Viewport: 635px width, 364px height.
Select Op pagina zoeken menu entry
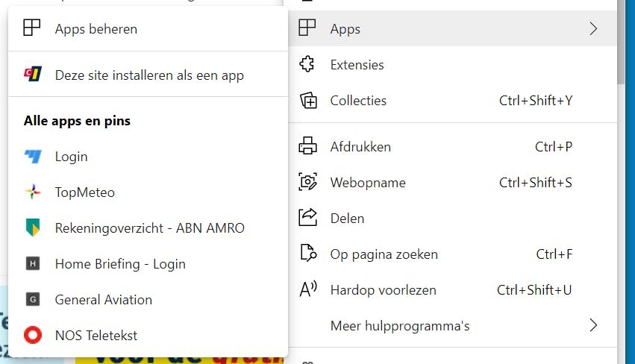click(384, 254)
